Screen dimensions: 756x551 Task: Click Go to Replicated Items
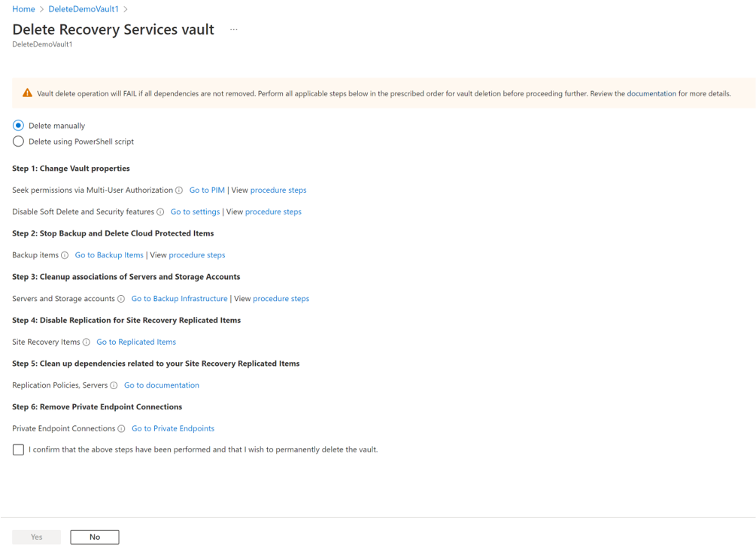136,342
